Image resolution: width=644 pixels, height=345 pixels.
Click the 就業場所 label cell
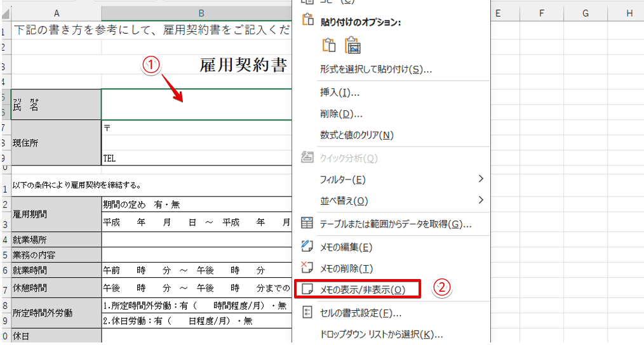[x=57, y=240]
